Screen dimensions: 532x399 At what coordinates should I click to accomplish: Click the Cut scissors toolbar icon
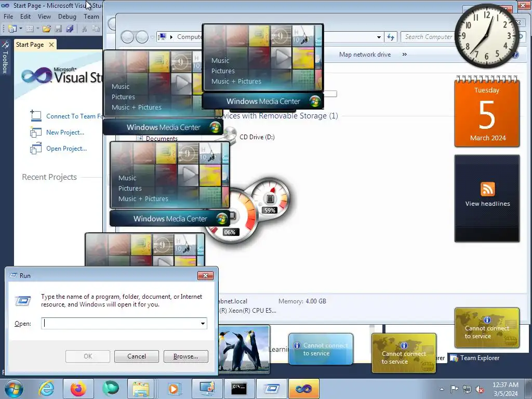click(85, 29)
